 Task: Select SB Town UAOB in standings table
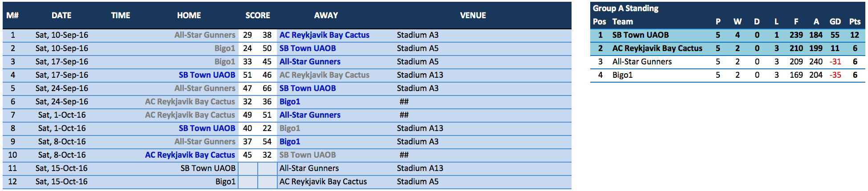click(x=641, y=35)
